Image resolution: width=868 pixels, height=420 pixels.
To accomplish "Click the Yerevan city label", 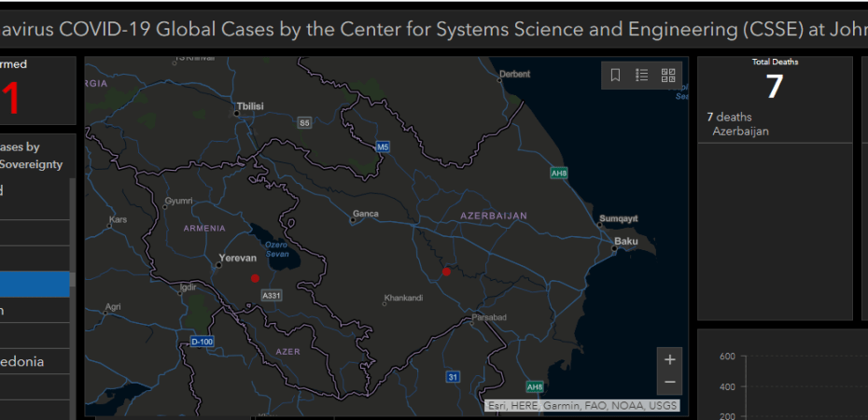I will pos(236,257).
